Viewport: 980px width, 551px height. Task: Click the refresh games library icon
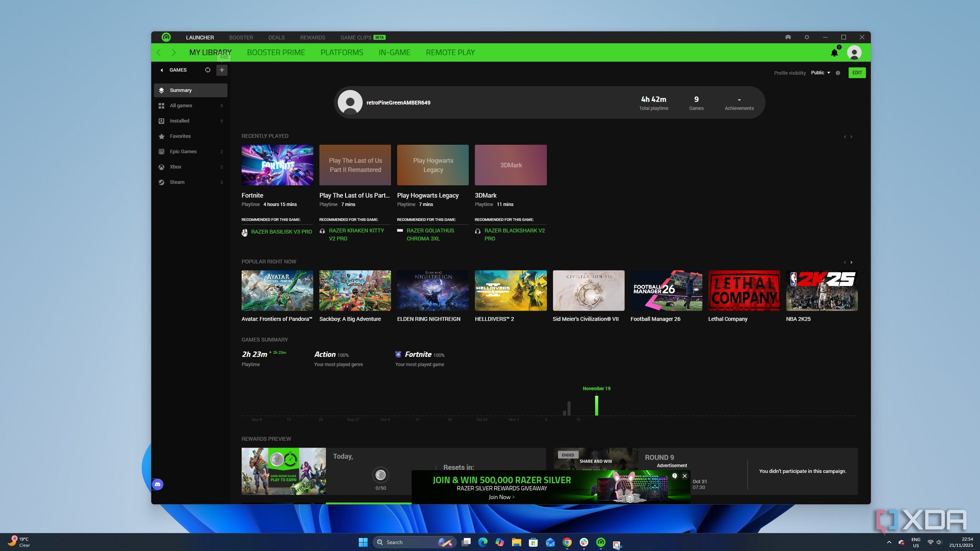(x=208, y=70)
